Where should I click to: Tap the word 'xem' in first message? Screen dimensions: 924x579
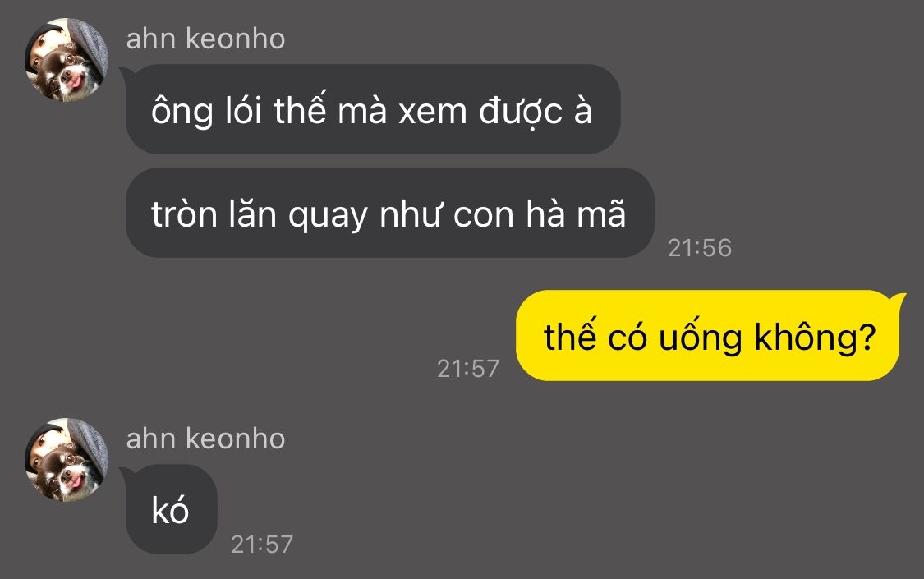(x=433, y=112)
